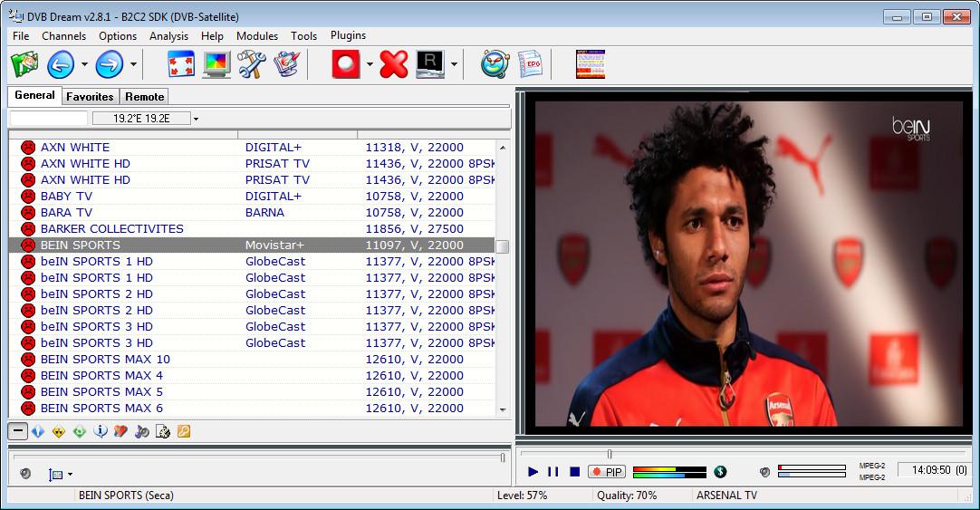Open the satellite 19.2°E dropdown arrow
The width and height of the screenshot is (980, 510).
196,119
